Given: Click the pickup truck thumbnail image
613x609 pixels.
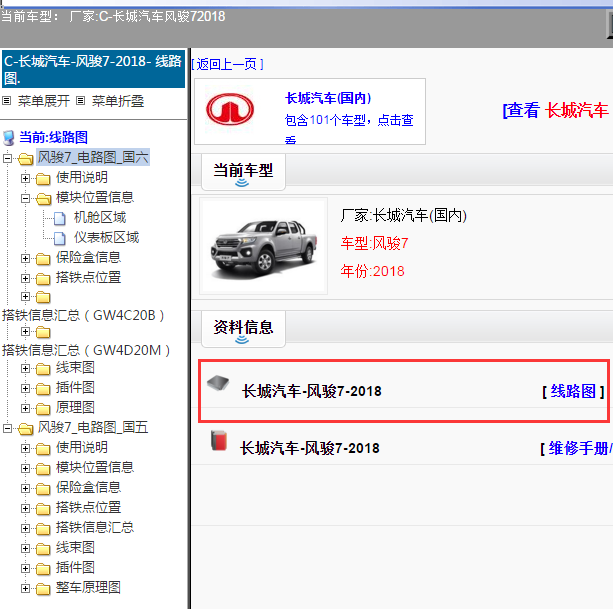Looking at the screenshot, I should (263, 246).
